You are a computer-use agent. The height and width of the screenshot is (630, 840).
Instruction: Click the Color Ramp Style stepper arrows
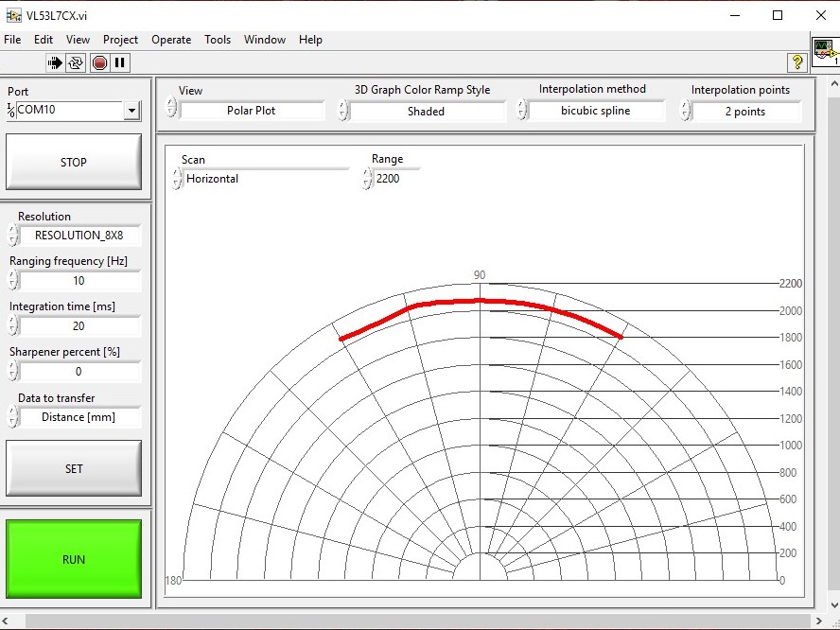[342, 111]
